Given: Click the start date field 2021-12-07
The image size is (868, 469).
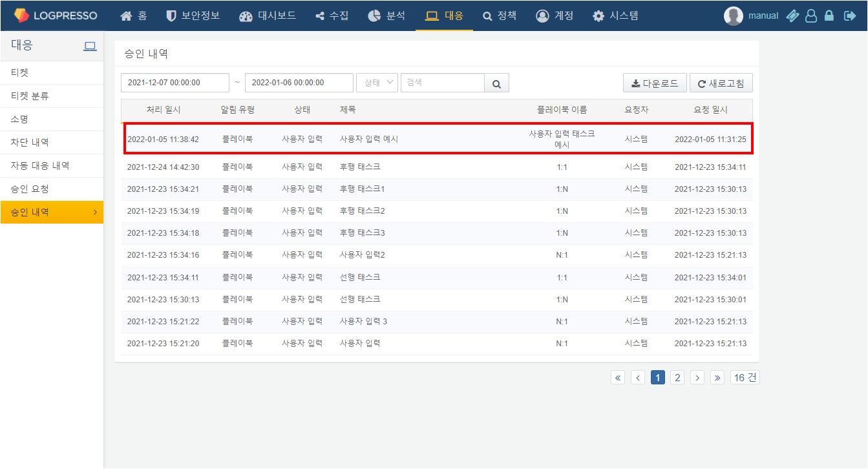Looking at the screenshot, I should point(175,83).
